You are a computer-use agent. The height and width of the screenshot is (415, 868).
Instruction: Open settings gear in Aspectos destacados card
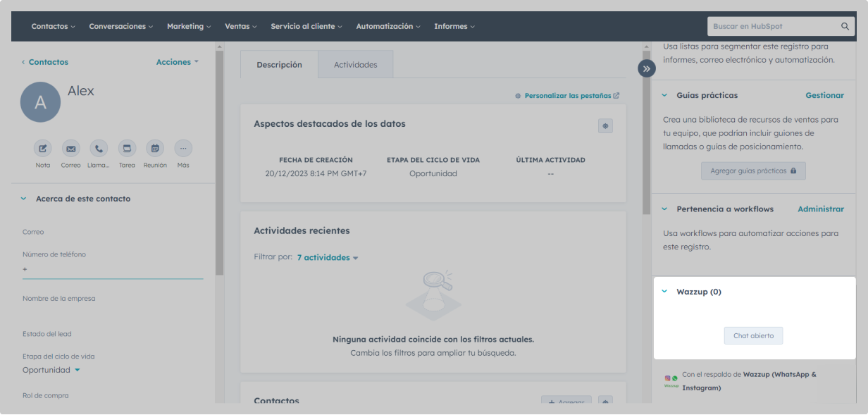coord(605,126)
